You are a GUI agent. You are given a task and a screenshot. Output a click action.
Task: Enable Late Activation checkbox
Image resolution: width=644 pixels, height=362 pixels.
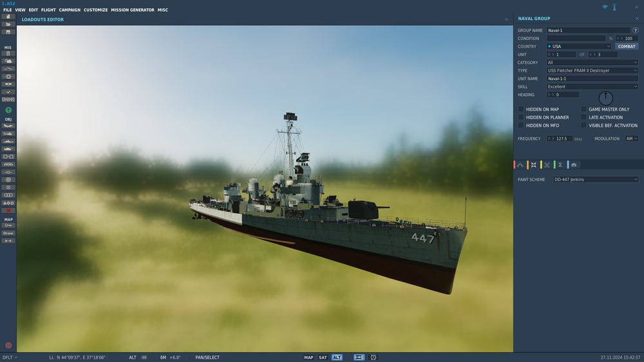[x=583, y=117]
